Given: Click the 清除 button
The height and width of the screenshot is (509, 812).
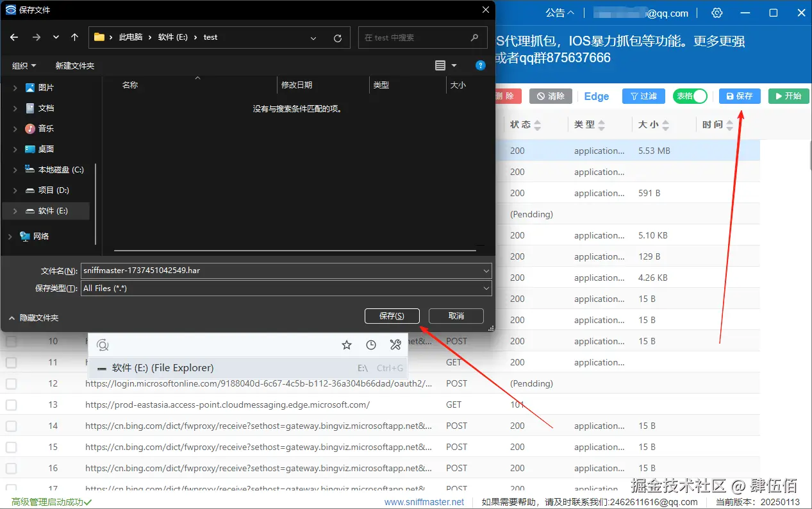Looking at the screenshot, I should 551,96.
